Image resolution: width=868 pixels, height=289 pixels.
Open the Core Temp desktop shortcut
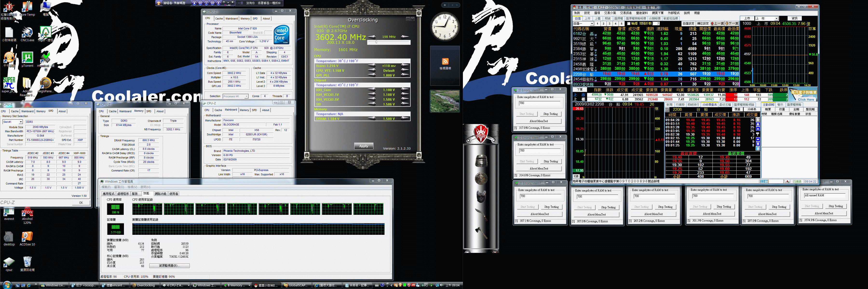click(x=27, y=9)
